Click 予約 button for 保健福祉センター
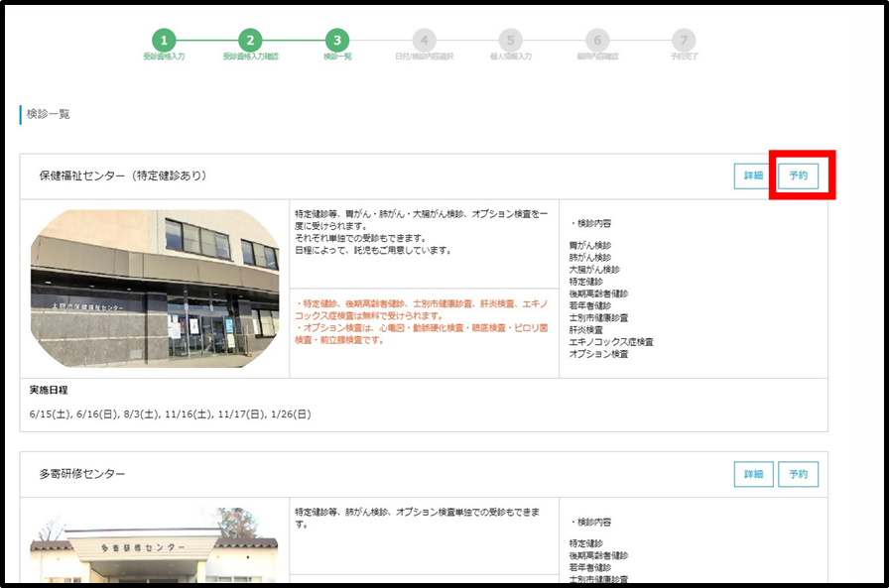This screenshot has height=588, width=889. 799,176
